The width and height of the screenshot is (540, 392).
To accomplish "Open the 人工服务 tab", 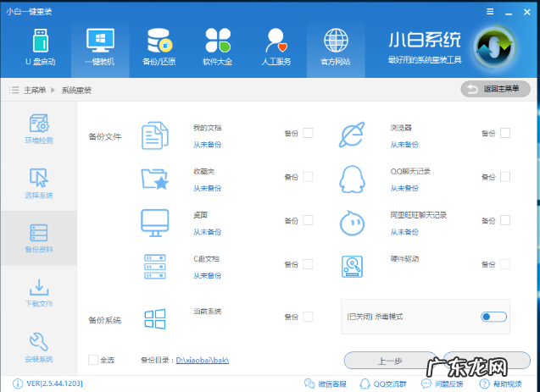I will pos(276,47).
